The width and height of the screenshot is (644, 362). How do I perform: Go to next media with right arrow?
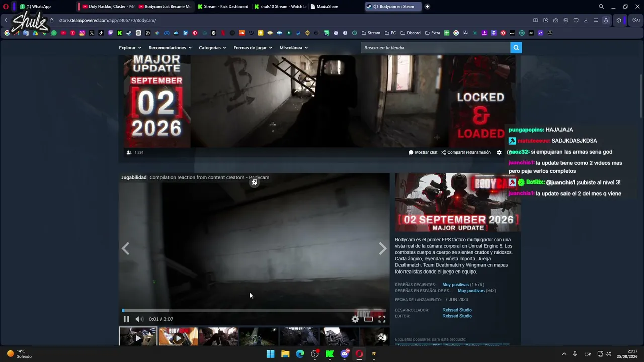click(x=383, y=248)
